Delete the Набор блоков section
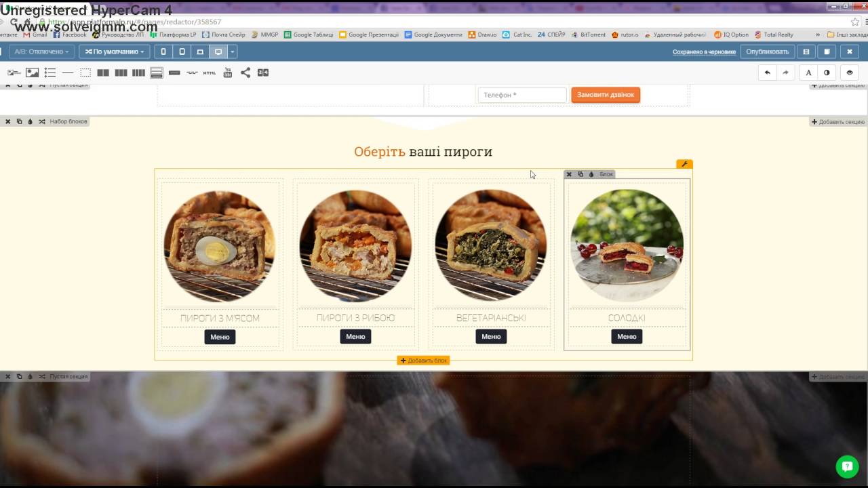Viewport: 868px width, 488px height. click(x=8, y=121)
